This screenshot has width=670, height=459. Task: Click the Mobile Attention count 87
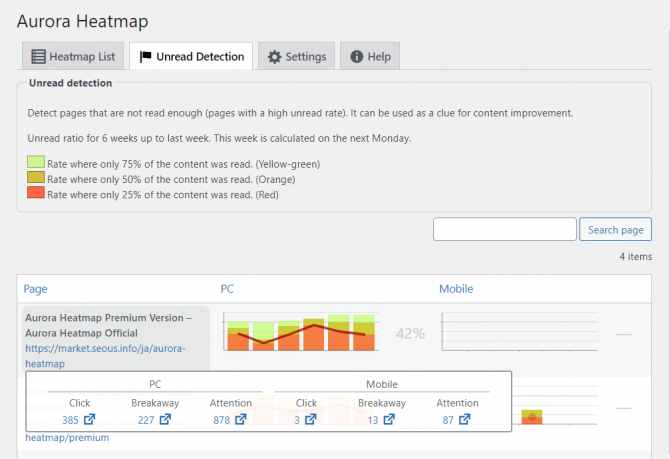(448, 420)
